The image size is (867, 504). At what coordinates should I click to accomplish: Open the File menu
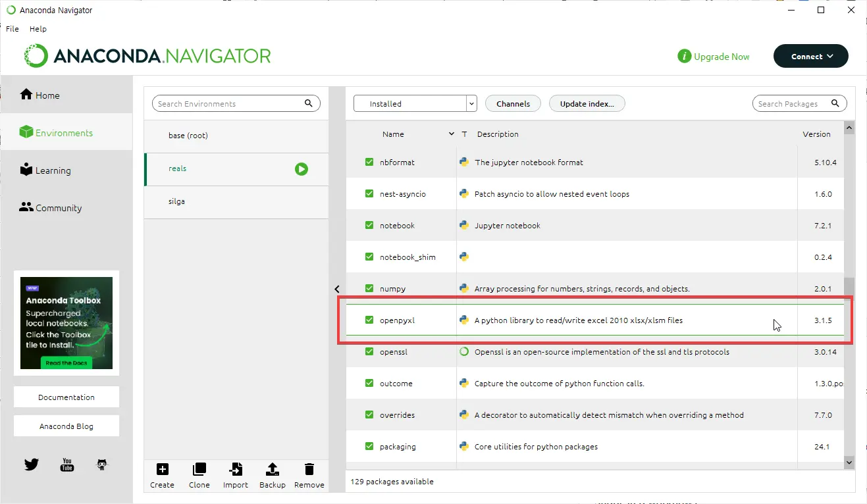(x=12, y=28)
